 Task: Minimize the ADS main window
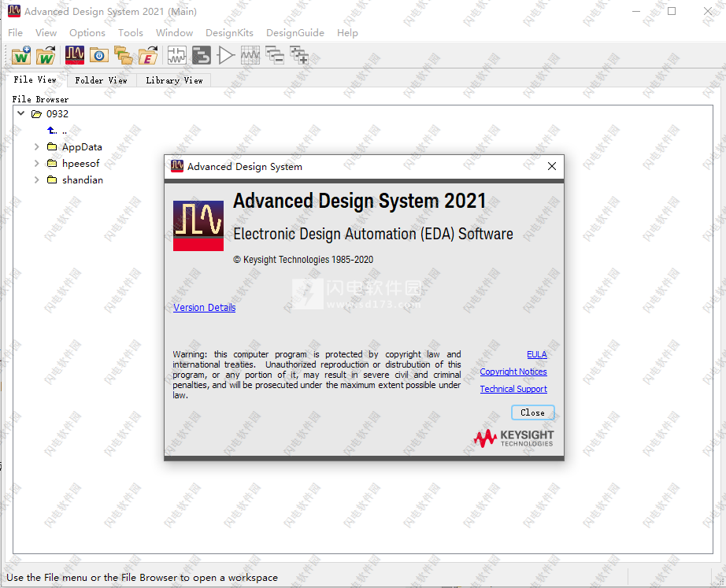[x=636, y=11]
